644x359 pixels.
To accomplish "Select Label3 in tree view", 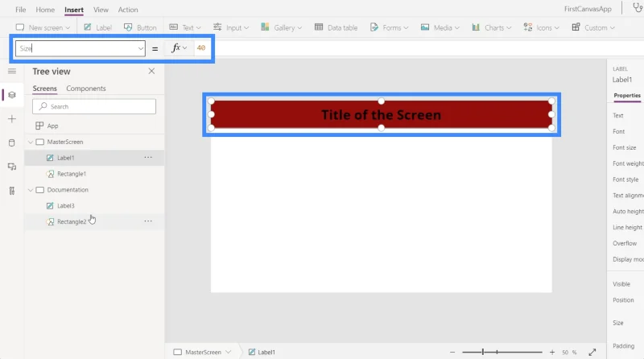I will pyautogui.click(x=66, y=206).
